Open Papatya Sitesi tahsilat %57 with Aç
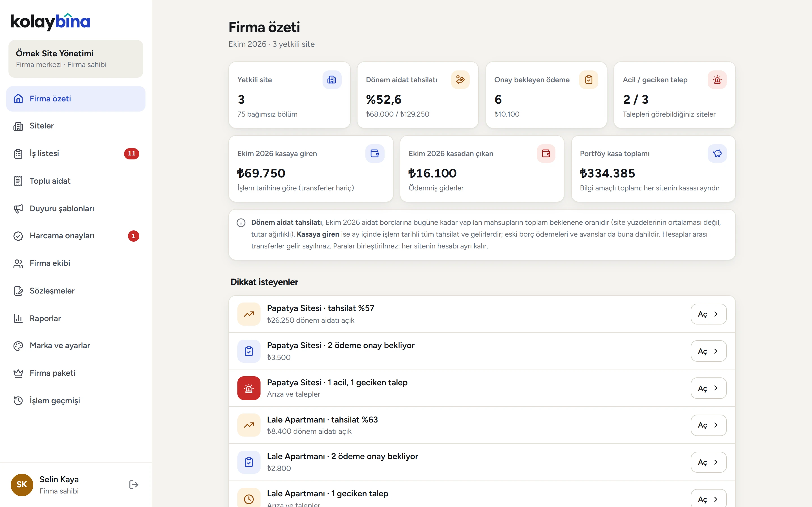The height and width of the screenshot is (507, 812). pos(708,314)
